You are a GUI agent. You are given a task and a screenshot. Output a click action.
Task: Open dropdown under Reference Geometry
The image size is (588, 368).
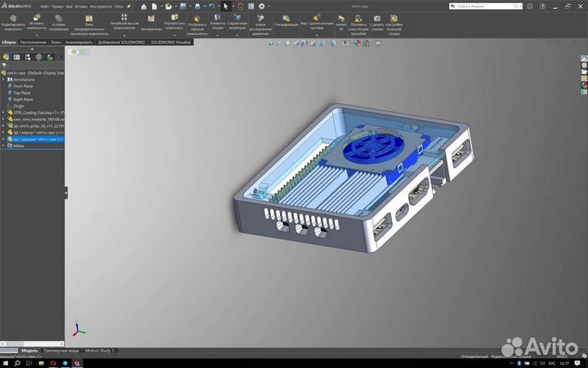pyautogui.click(x=238, y=35)
